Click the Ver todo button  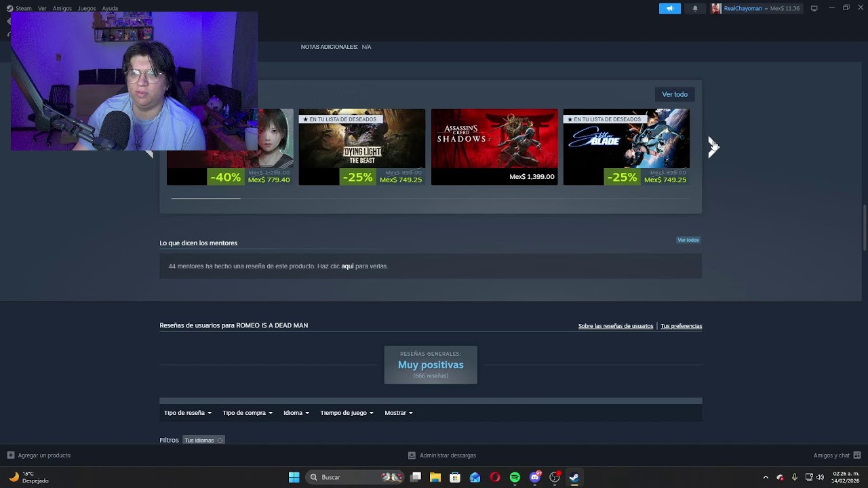pos(675,94)
